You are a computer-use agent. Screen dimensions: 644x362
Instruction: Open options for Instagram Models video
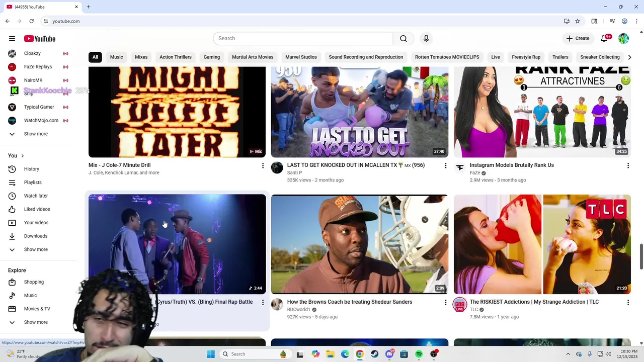pyautogui.click(x=628, y=165)
